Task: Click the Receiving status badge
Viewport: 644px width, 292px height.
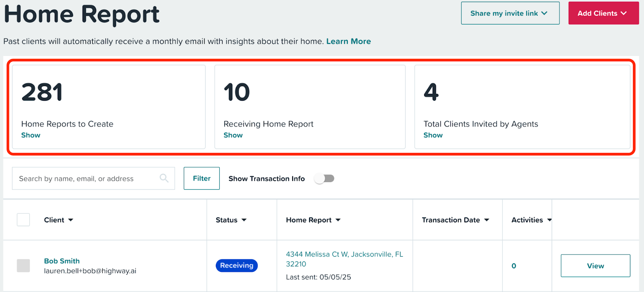Action: click(237, 265)
